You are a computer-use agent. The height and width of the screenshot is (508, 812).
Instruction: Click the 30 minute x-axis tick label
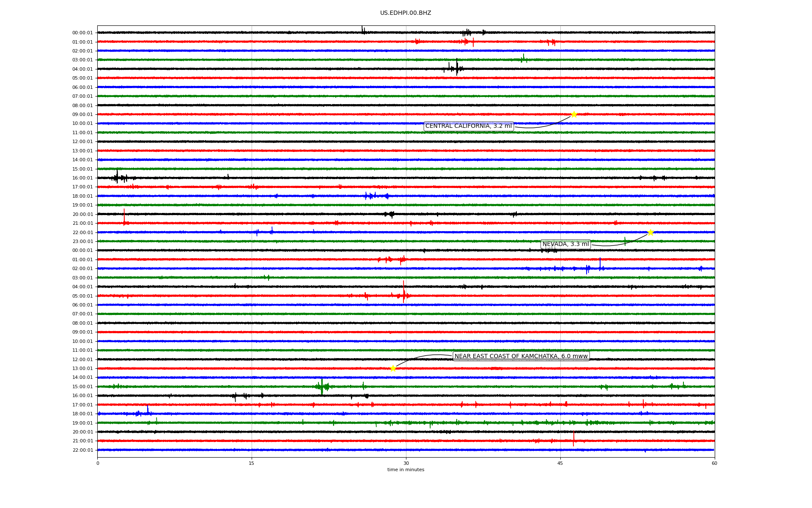pos(406,463)
